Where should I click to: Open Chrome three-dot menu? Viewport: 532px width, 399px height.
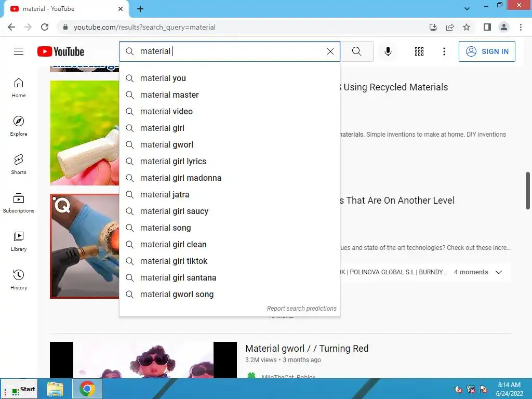(521, 27)
